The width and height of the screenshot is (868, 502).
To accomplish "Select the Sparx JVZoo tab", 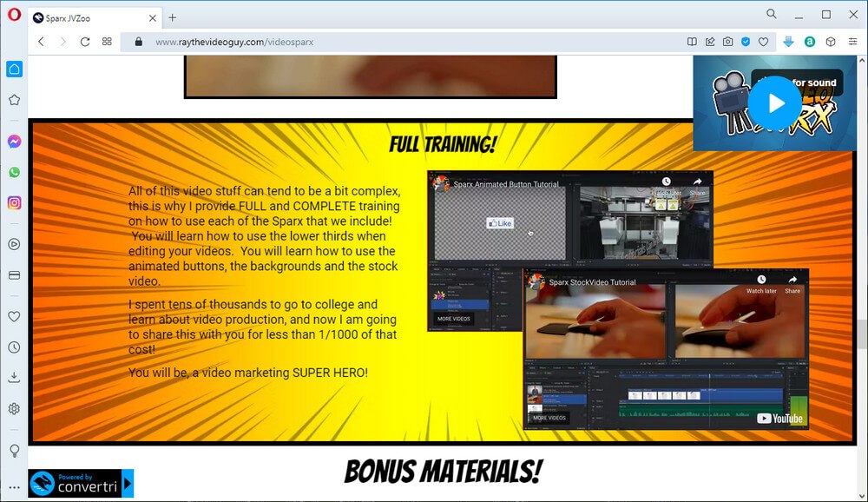I will pos(95,18).
